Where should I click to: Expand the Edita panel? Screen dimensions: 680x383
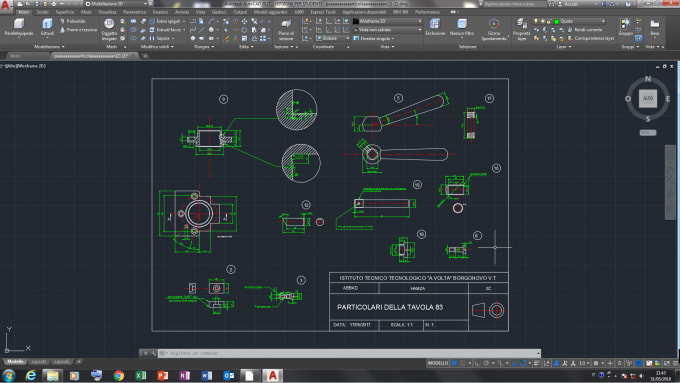pos(246,46)
